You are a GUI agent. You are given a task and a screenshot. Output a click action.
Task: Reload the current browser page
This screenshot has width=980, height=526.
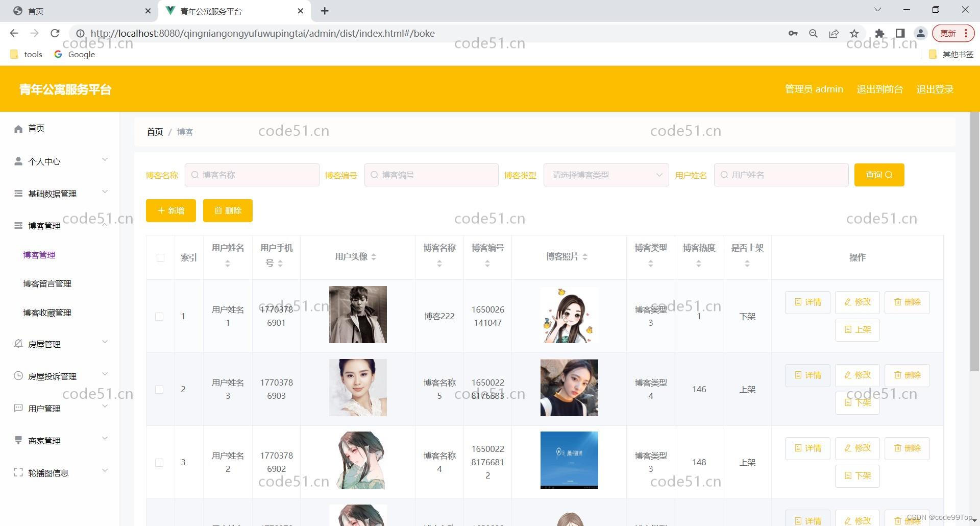coord(55,33)
